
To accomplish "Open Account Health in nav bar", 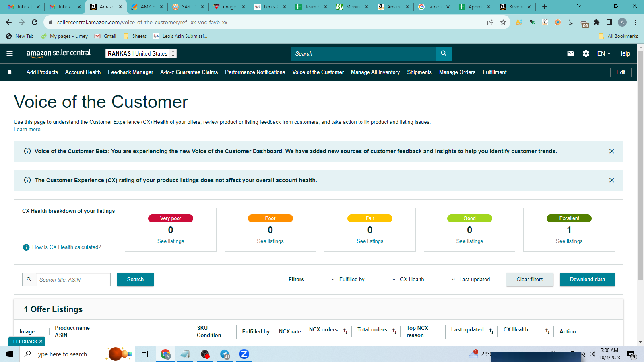I will pos(83,72).
